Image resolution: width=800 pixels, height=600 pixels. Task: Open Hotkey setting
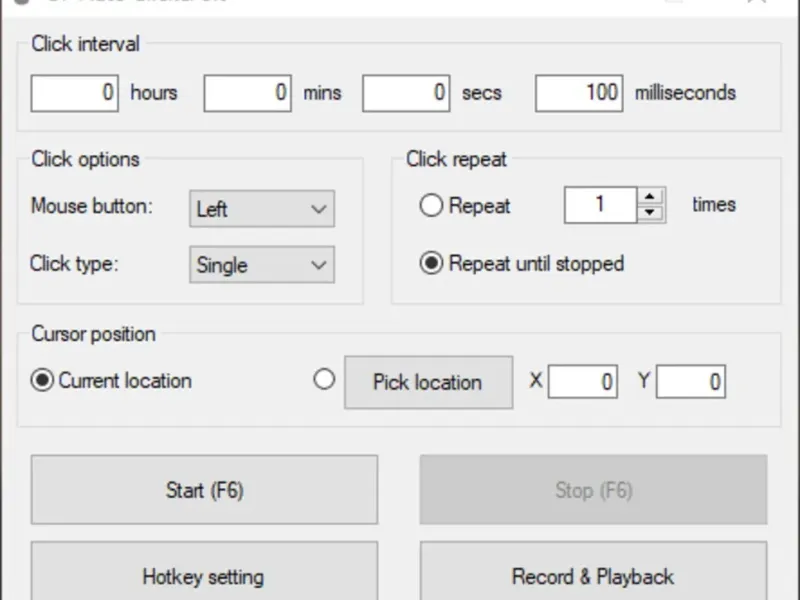tap(204, 575)
